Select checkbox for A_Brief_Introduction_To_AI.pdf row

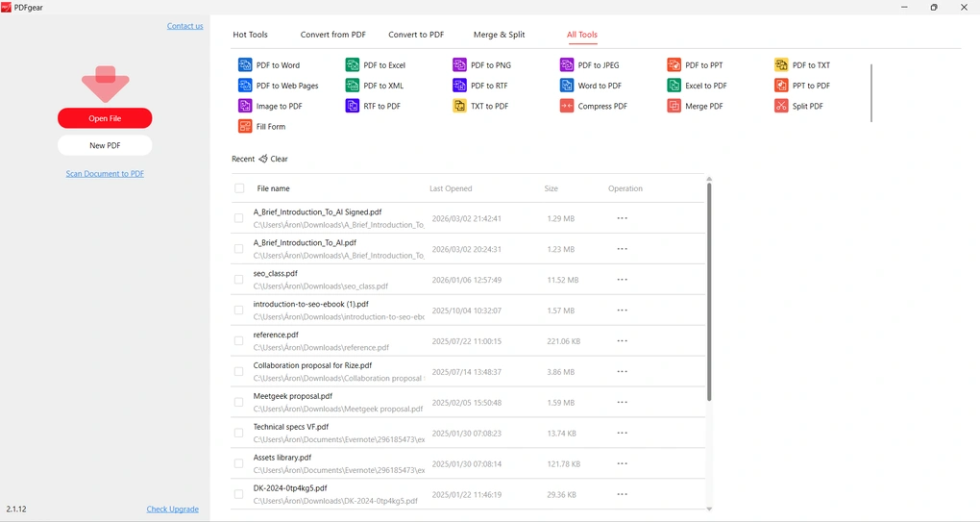pyautogui.click(x=238, y=249)
